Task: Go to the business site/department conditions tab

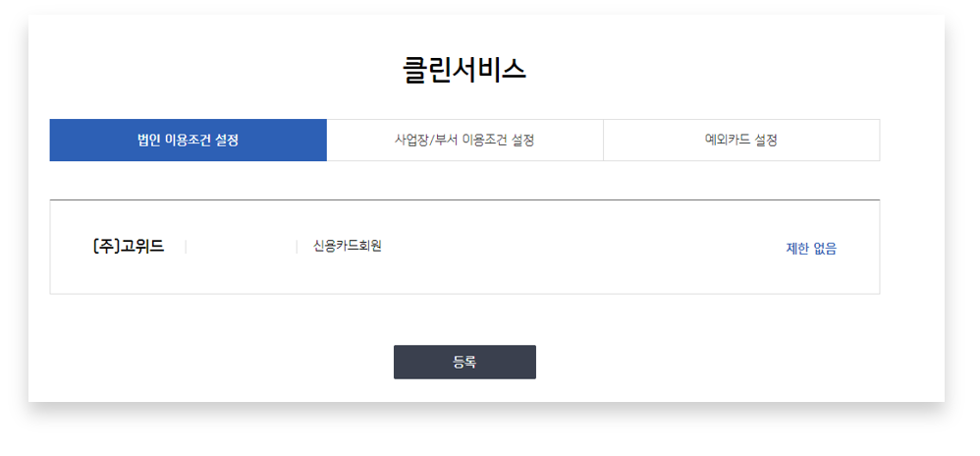Action: (464, 140)
